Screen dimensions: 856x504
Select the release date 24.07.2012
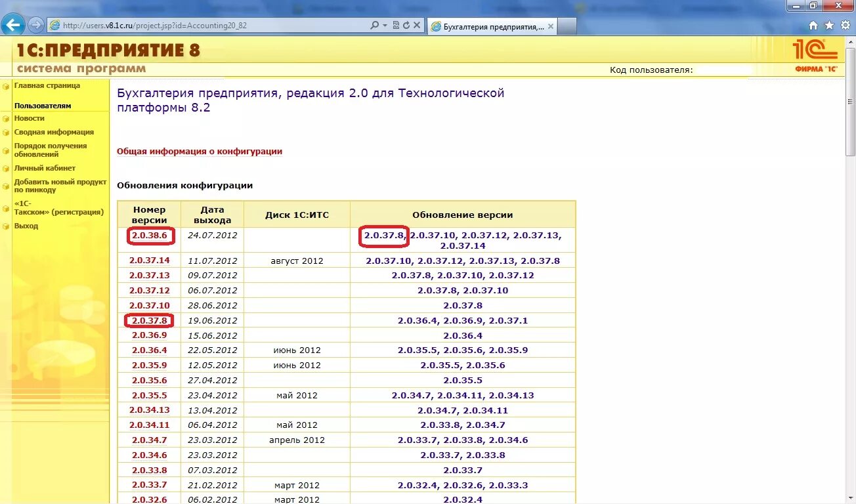(213, 235)
